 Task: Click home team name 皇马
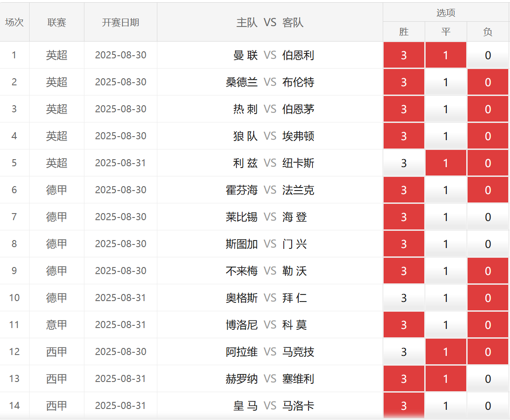245,406
